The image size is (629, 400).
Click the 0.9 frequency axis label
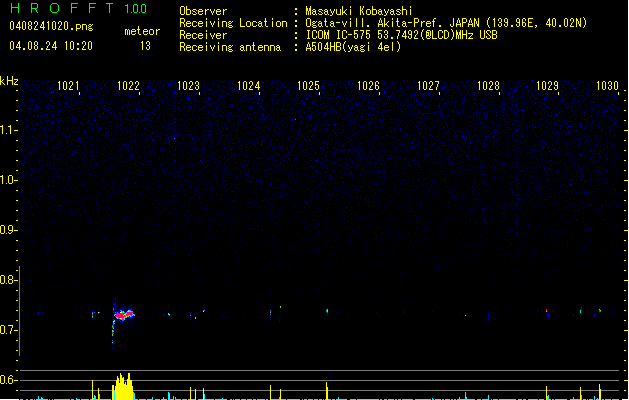(x=9, y=230)
